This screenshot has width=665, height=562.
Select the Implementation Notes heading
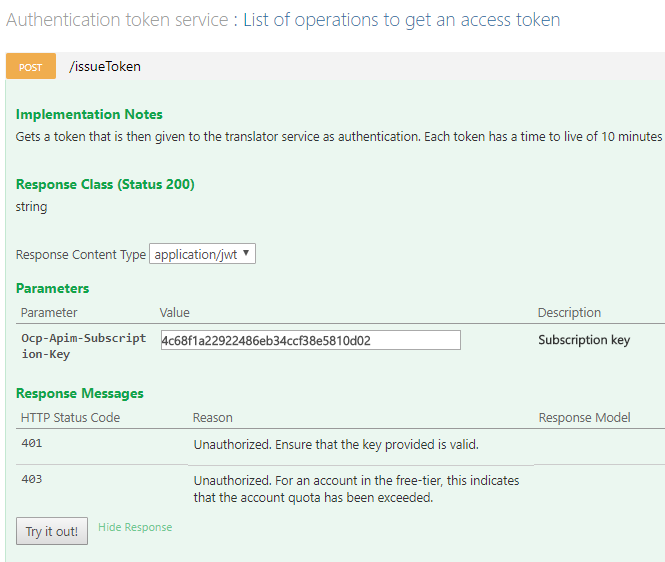[x=89, y=114]
